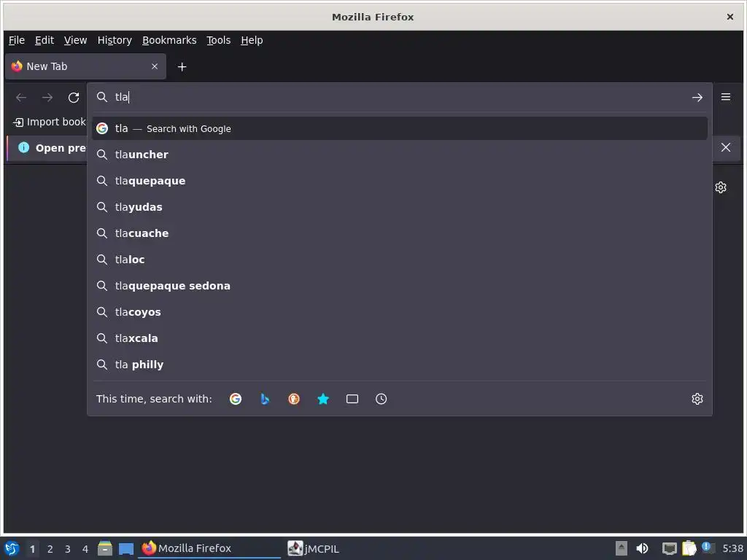
Task: Open new tab page personalize gear
Action: [x=720, y=187]
